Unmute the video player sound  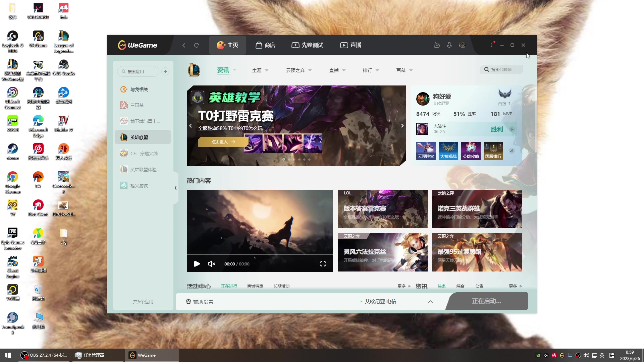211,264
